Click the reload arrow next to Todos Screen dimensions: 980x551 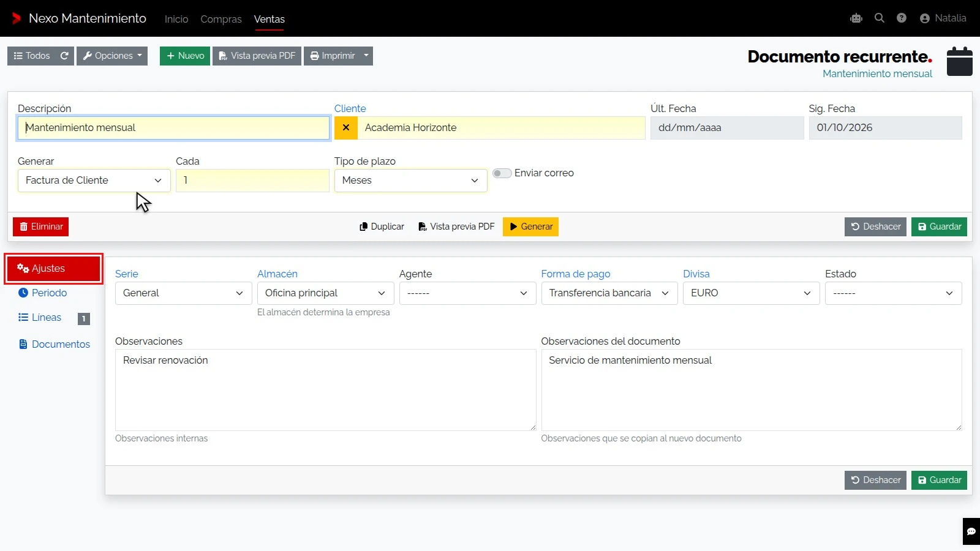64,56
